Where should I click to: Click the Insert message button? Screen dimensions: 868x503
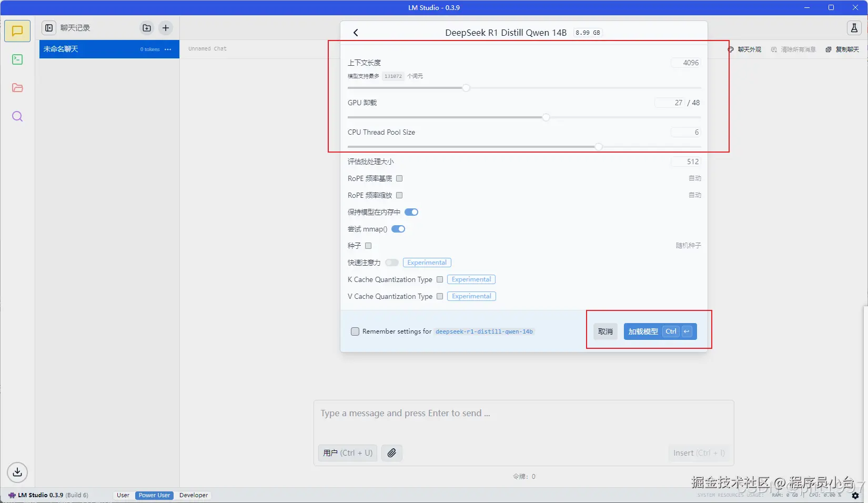point(699,453)
